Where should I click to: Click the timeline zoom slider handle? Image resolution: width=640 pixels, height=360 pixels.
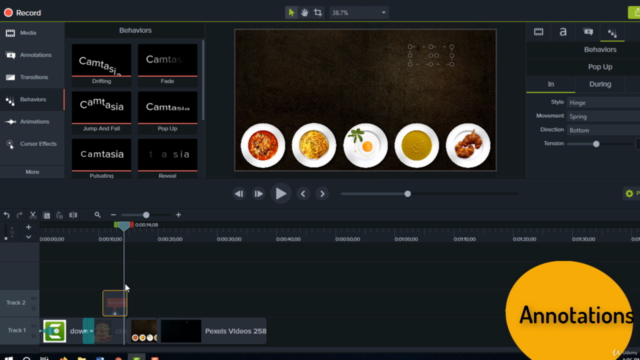(146, 215)
